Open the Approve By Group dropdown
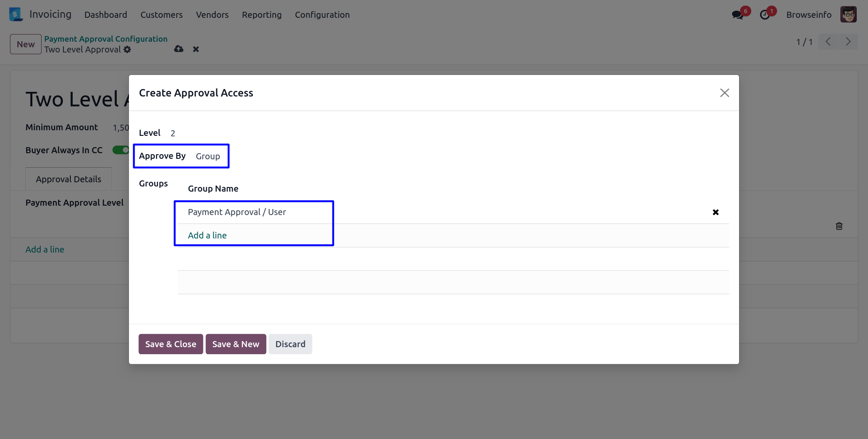 (x=208, y=156)
